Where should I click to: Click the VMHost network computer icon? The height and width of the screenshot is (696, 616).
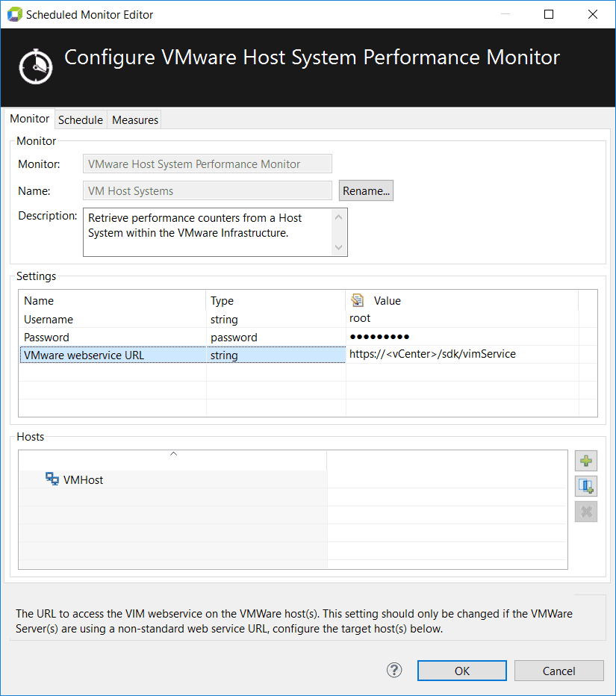(52, 479)
